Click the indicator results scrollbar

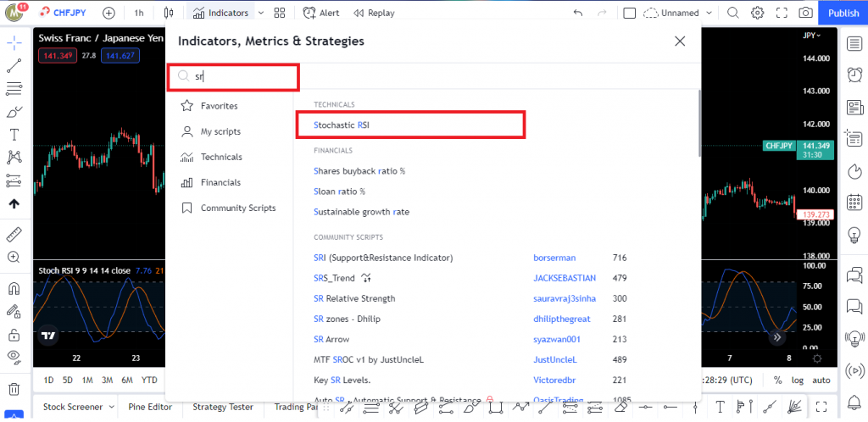point(699,123)
